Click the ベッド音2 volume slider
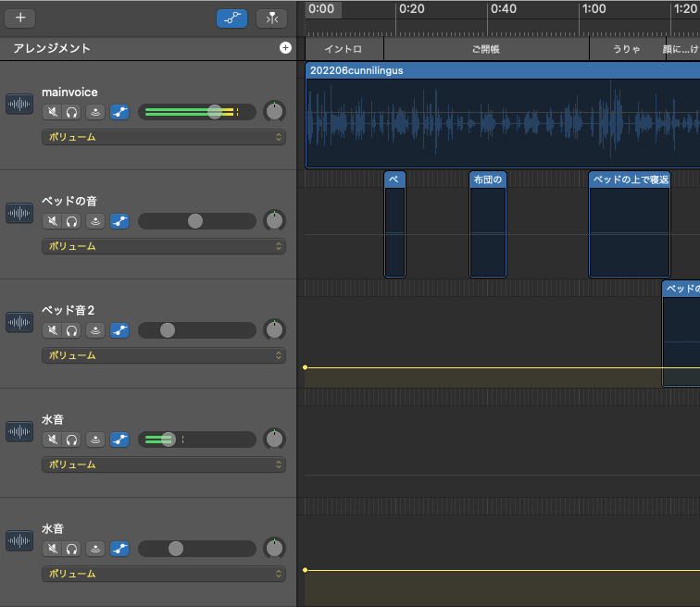 pyautogui.click(x=197, y=330)
